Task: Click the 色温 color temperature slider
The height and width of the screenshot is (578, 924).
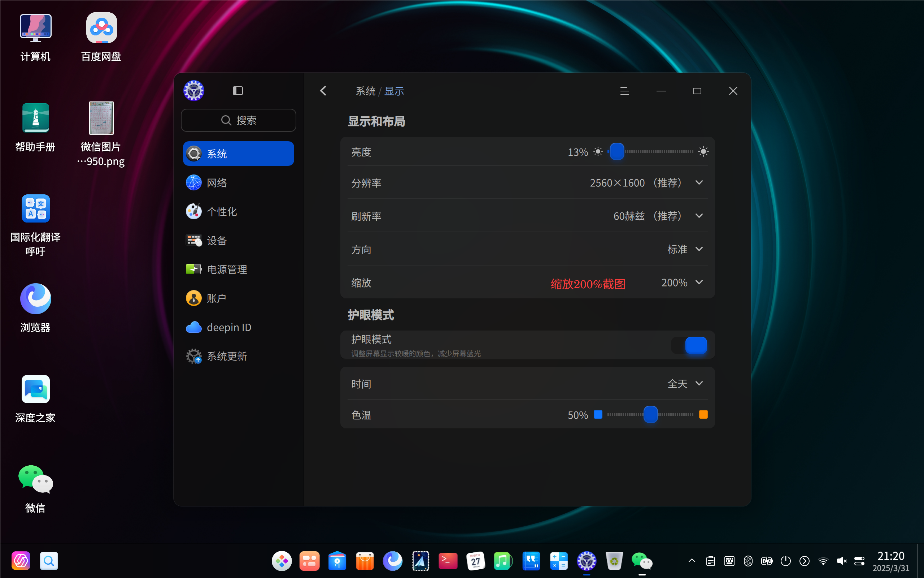Action: [650, 414]
